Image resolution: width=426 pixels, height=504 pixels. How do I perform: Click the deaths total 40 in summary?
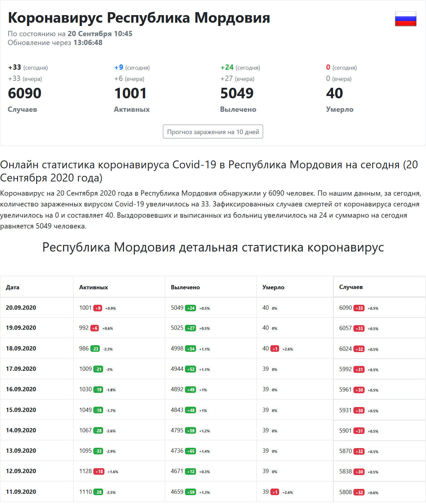334,93
